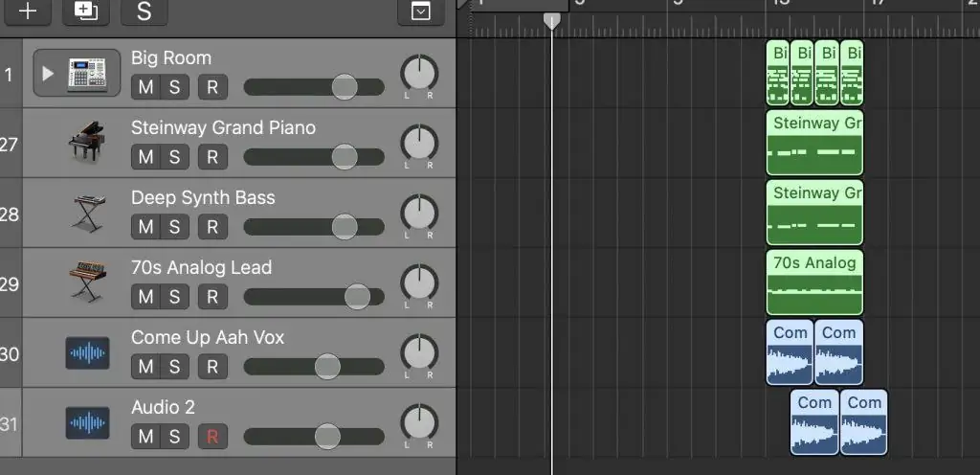
Task: Select first audio region on Audio 2 track
Action: pyautogui.click(x=814, y=422)
